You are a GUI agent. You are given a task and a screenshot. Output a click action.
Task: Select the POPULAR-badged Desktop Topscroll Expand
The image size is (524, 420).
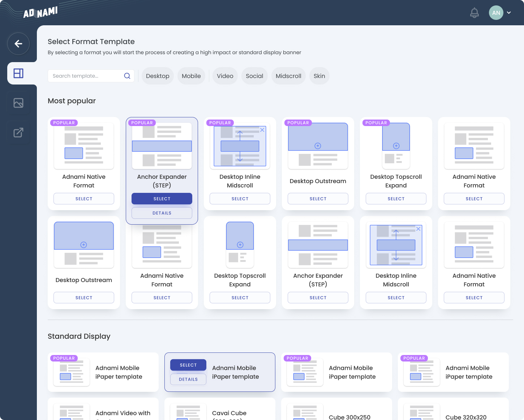click(x=396, y=199)
